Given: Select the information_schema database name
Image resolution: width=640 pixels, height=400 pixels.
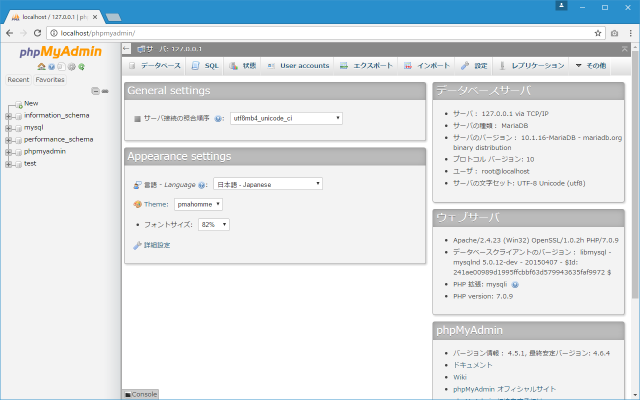Looking at the screenshot, I should [x=56, y=116].
